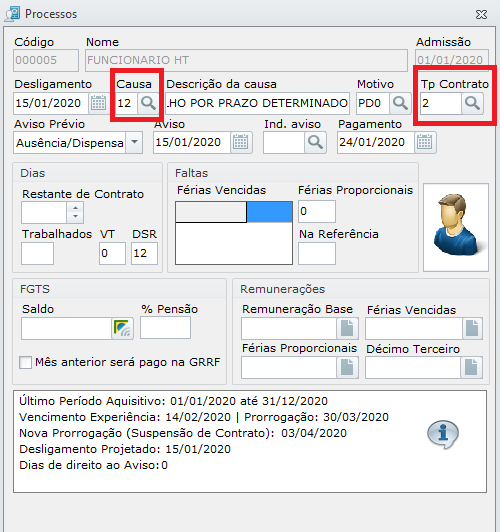Increase Restante de Contrato with the up arrow
The width and height of the screenshot is (500, 532).
[x=75, y=208]
